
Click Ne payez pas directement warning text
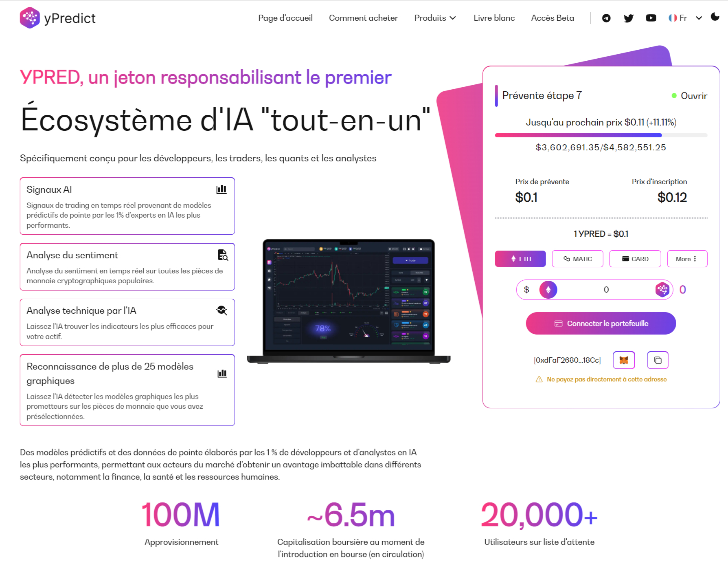tap(607, 379)
